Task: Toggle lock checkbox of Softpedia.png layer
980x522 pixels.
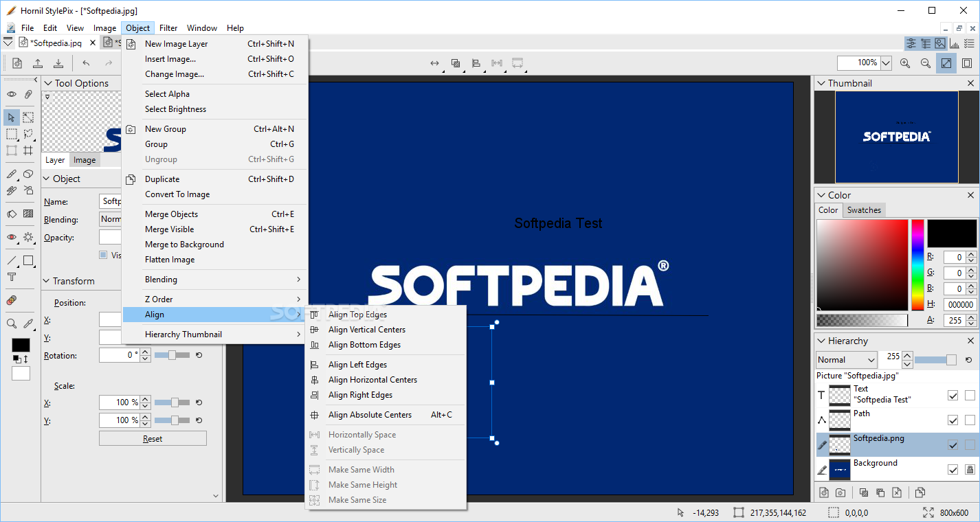Action: (x=970, y=444)
